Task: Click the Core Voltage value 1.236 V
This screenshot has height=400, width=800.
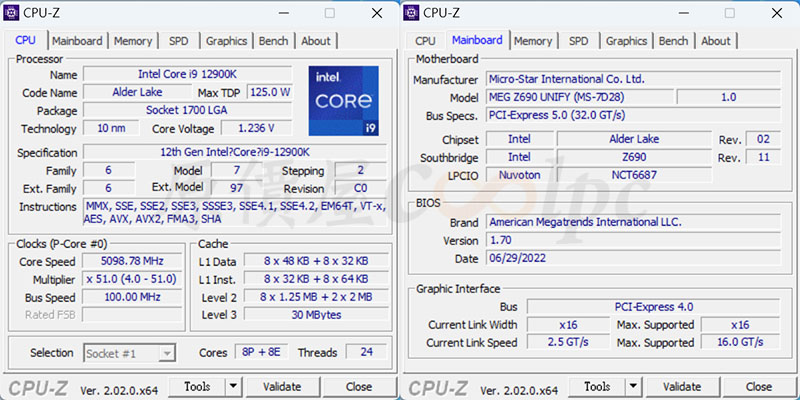Action: pos(256,128)
